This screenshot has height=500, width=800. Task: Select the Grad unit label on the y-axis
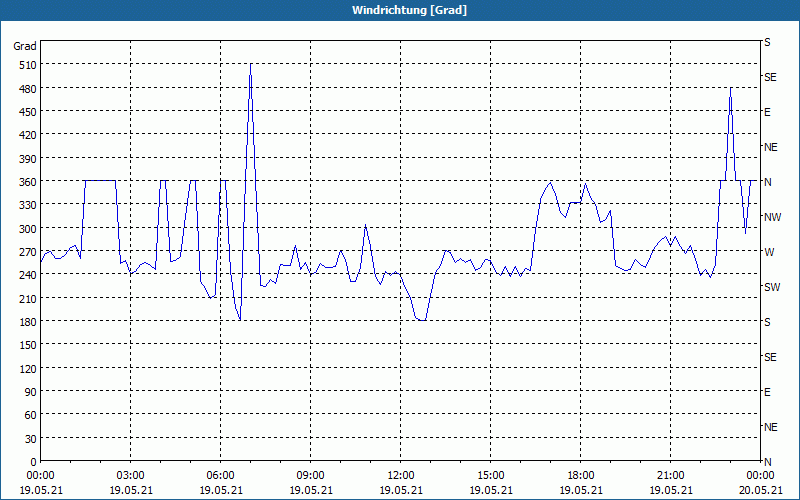(25, 46)
